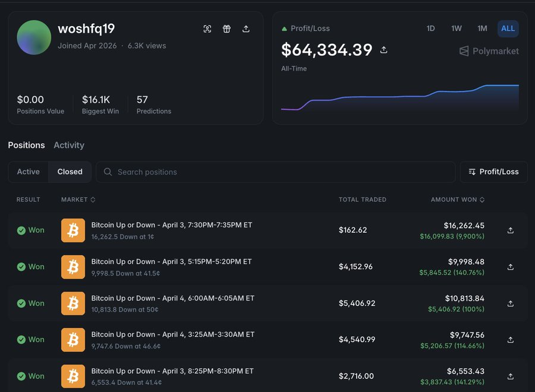
Task: Click the gift icon on the profile card
Action: tap(226, 29)
